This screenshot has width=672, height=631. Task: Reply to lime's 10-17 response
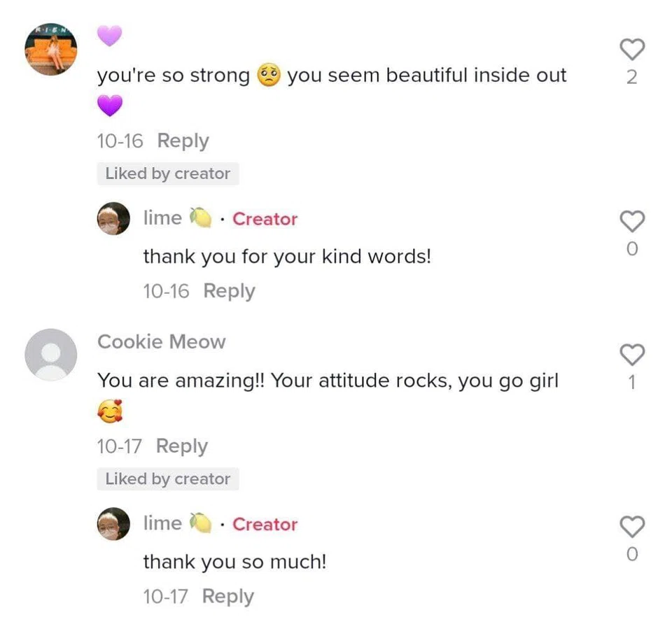[228, 597]
